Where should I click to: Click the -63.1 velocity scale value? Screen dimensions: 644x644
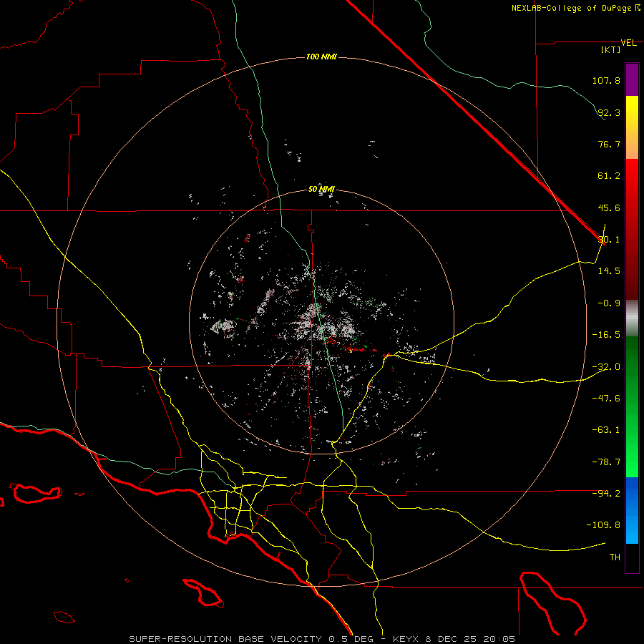point(606,430)
